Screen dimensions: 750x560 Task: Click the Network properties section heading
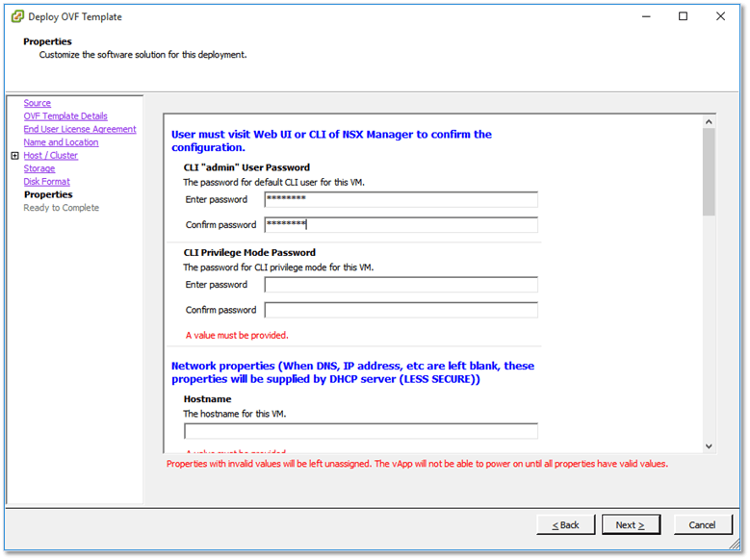(353, 372)
